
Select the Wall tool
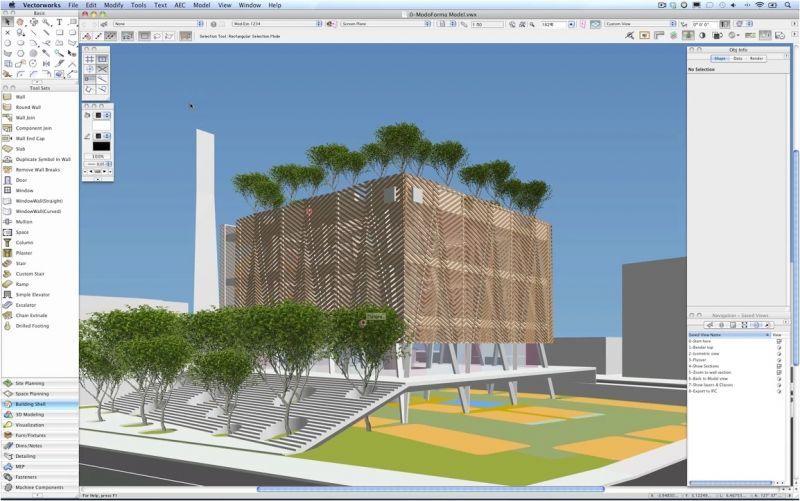tap(20, 97)
